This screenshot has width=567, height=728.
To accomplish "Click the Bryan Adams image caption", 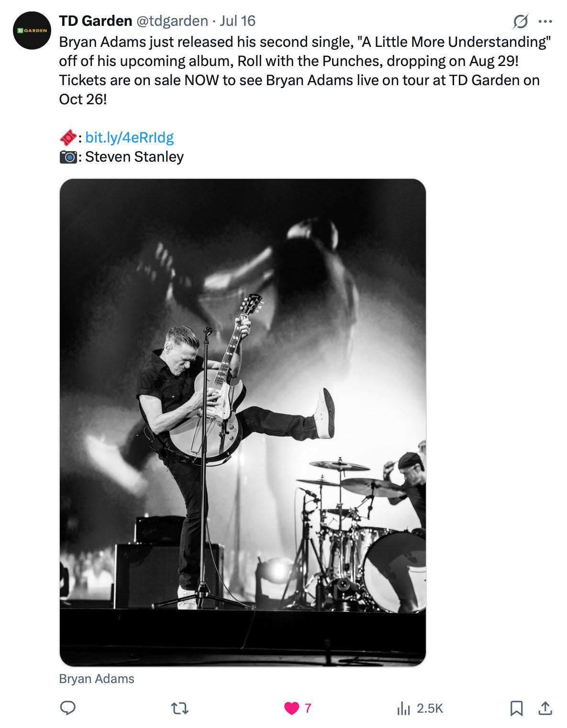I will point(97,679).
